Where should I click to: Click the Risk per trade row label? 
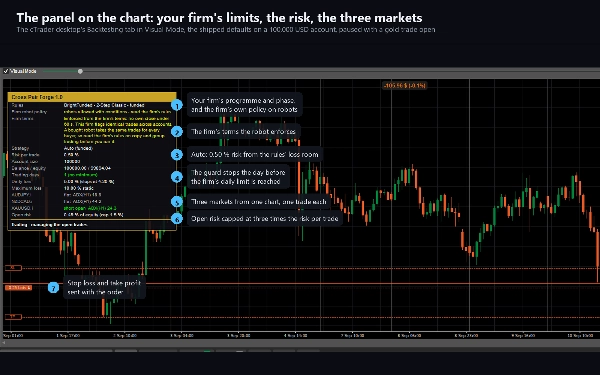tap(25, 155)
